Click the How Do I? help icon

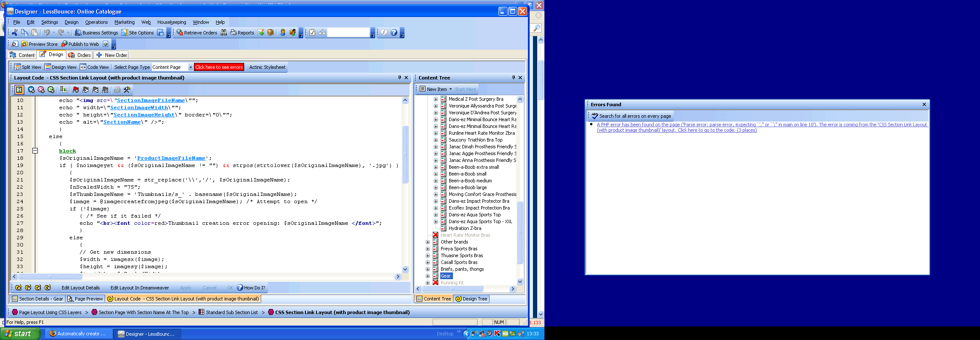(240, 288)
